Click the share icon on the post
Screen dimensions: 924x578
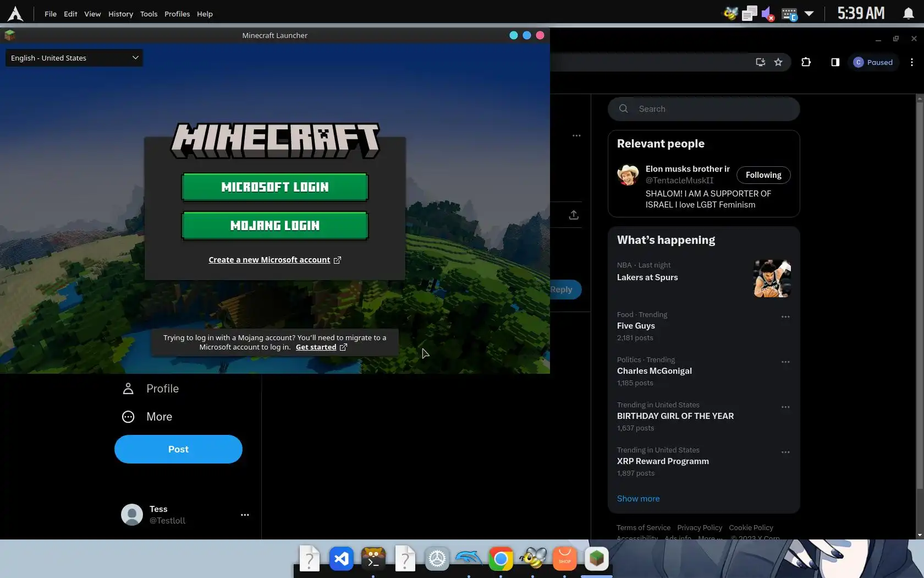click(x=574, y=215)
